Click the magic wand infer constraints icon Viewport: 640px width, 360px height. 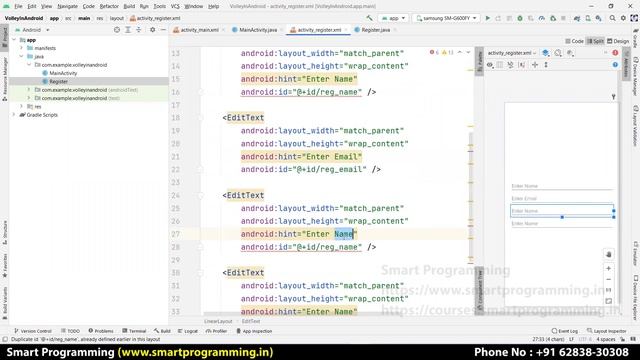click(x=510, y=65)
